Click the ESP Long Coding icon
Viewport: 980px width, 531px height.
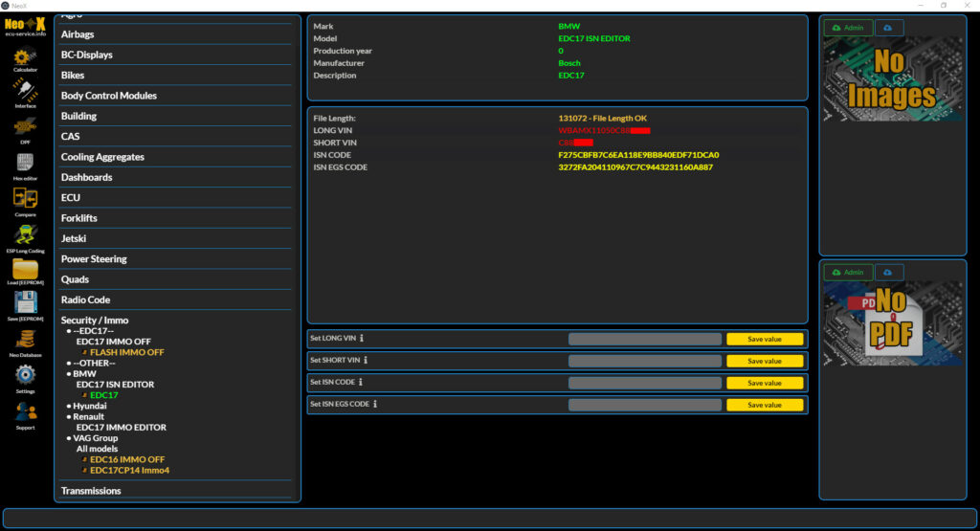coord(26,235)
